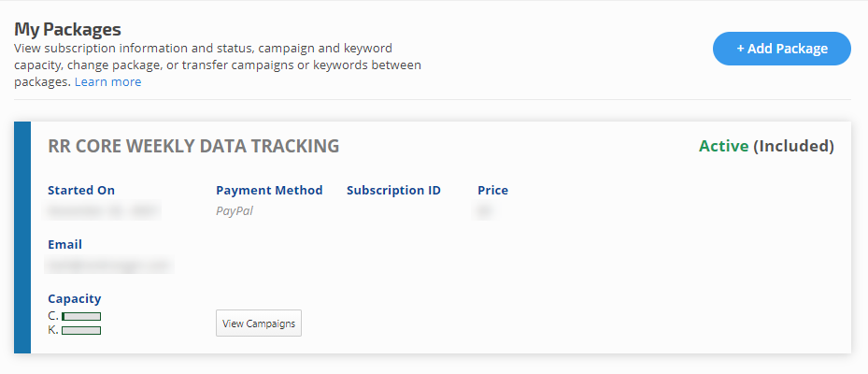Click the Capacity label

[x=74, y=299]
